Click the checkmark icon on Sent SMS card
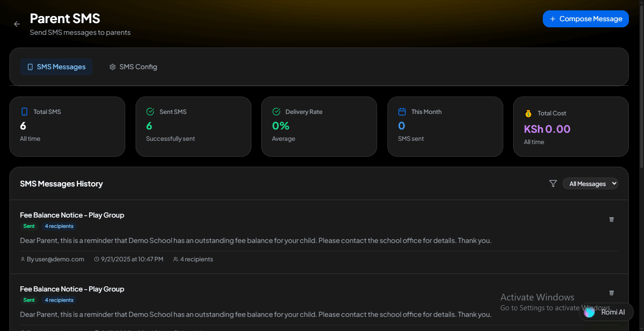Viewport: 644px width, 331px height. [x=151, y=112]
